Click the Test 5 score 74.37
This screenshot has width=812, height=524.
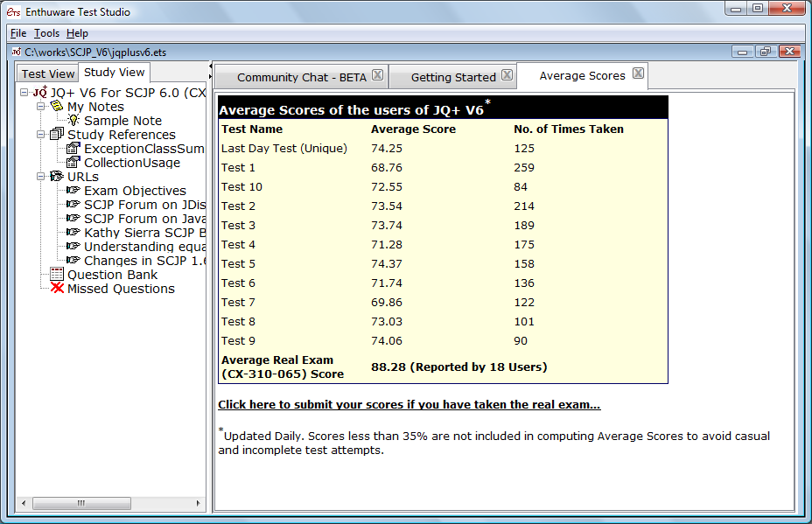tap(387, 263)
